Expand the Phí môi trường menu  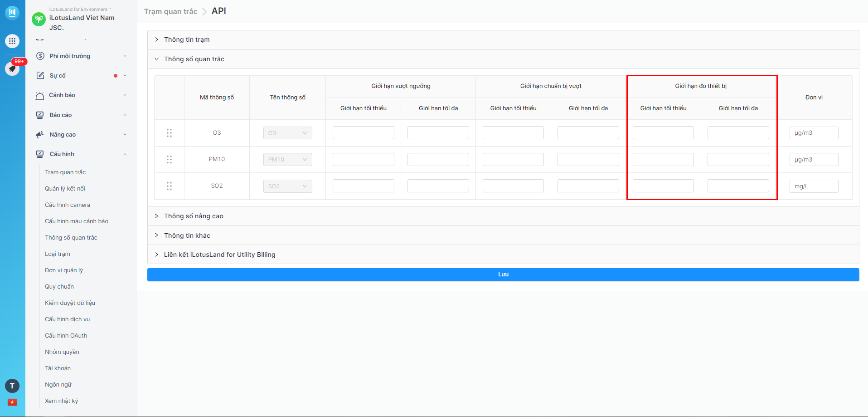[125, 56]
